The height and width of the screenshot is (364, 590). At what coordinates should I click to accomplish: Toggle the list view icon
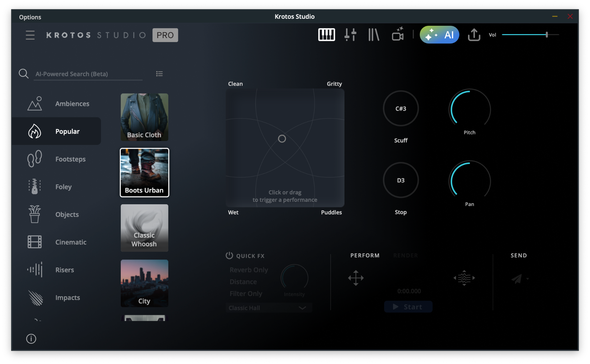[159, 74]
